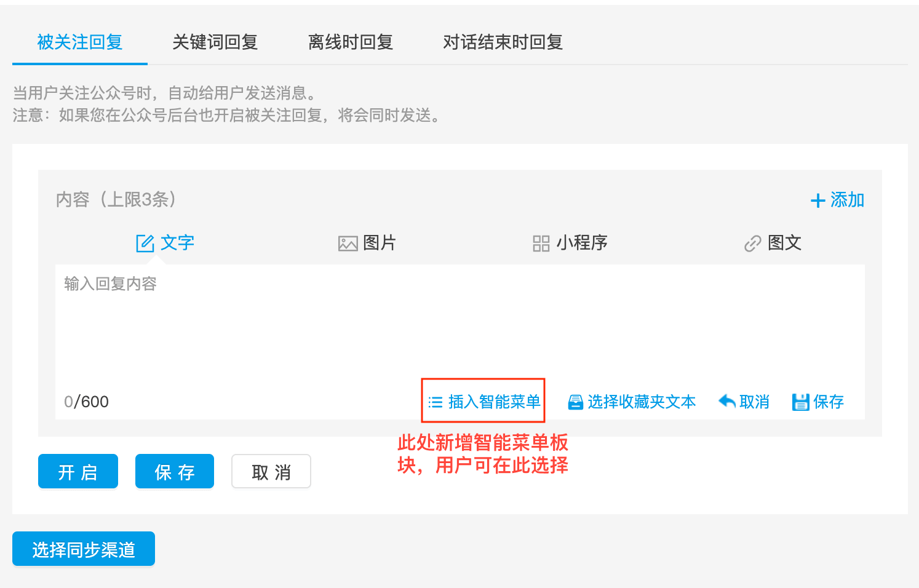Select the 小程序 content type

570,243
